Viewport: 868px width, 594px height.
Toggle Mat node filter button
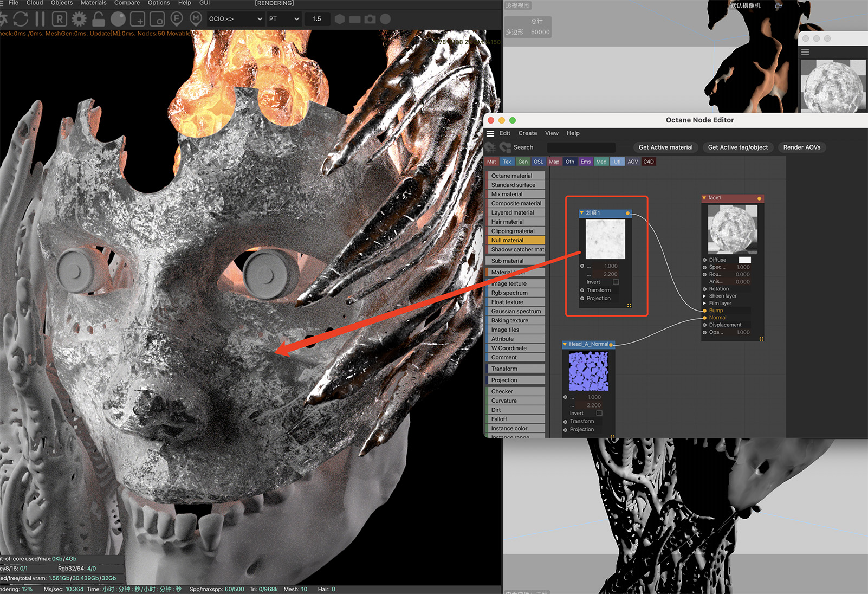(491, 162)
